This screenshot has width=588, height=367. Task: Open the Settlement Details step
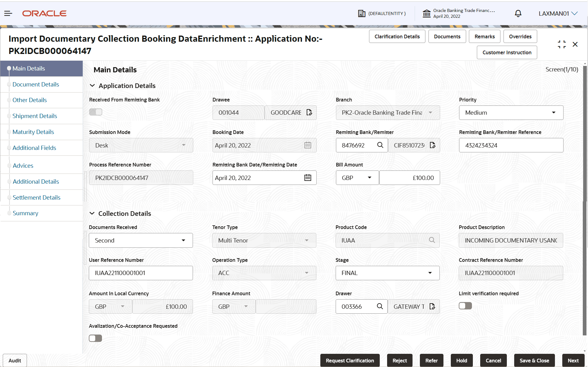36,197
